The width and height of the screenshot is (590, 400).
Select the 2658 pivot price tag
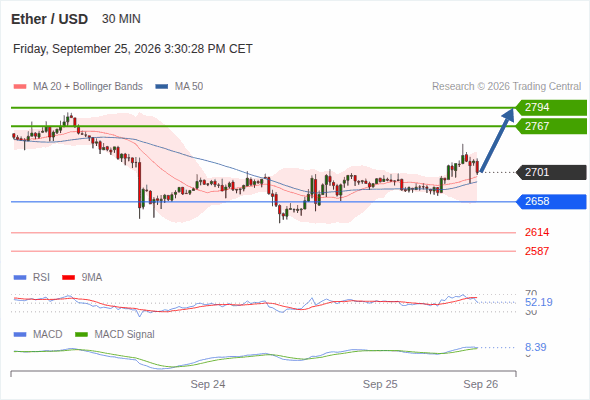[551, 202]
